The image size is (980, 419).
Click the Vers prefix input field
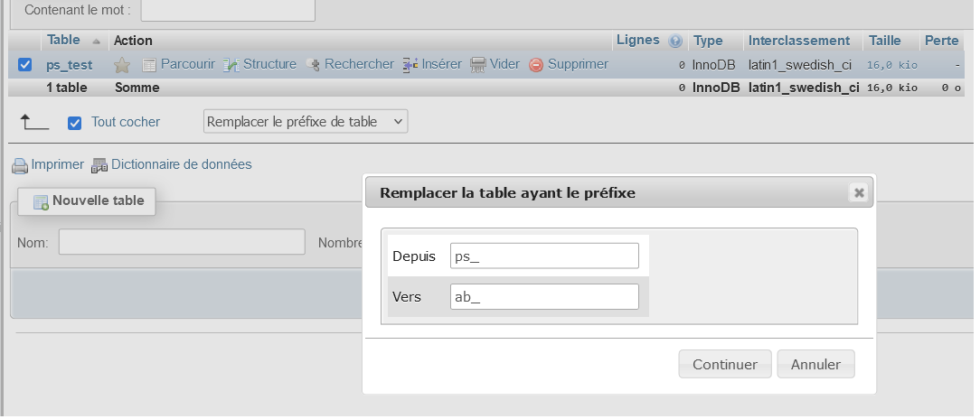[x=544, y=296]
